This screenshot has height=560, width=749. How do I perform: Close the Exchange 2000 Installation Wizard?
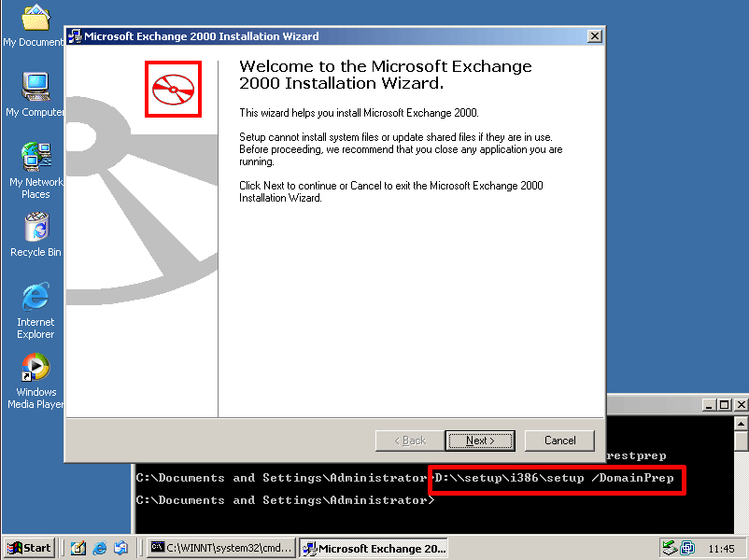[x=594, y=36]
